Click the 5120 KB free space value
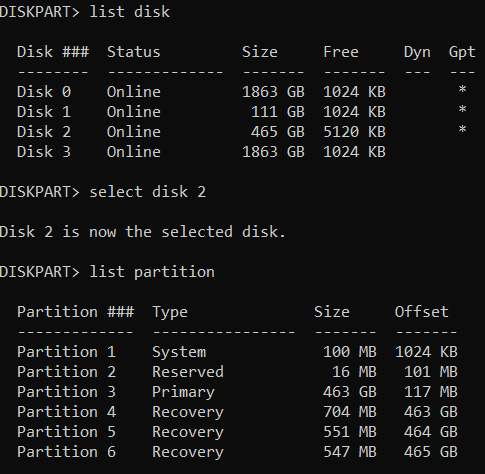This screenshot has height=474, width=485. 354,132
